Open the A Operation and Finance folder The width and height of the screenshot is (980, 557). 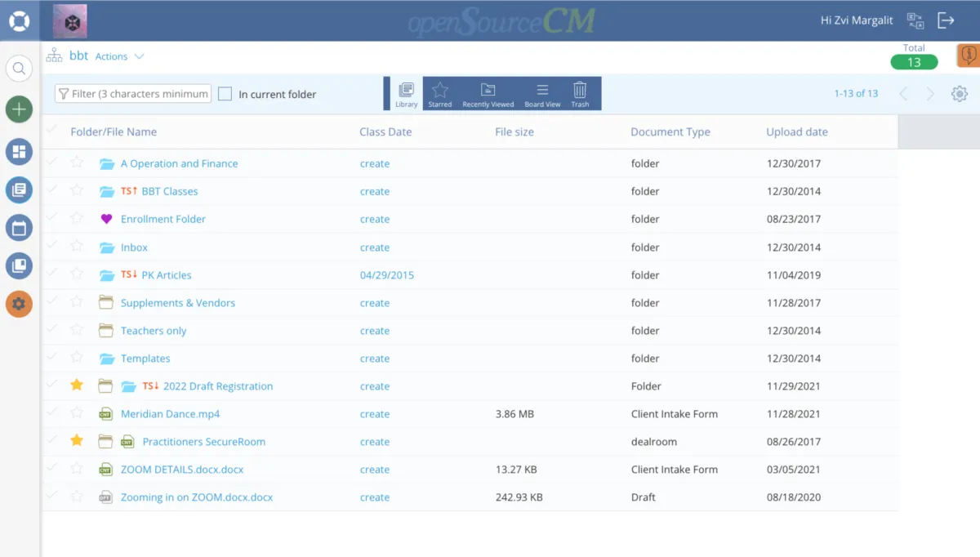tap(180, 163)
